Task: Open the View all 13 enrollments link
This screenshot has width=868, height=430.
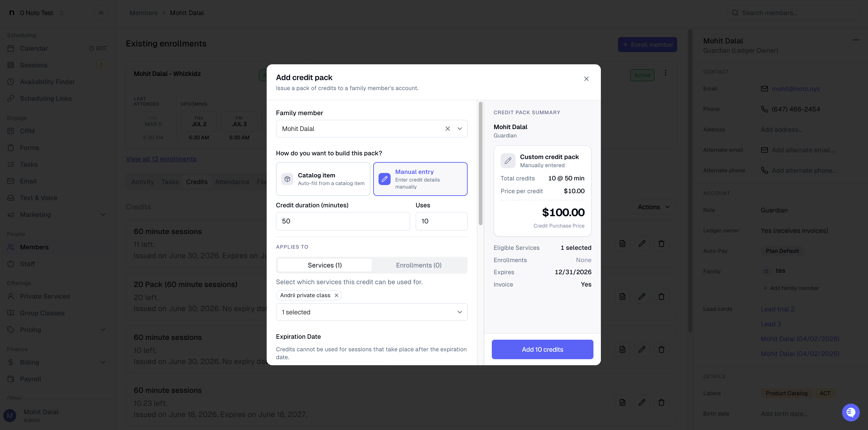Action: tap(161, 159)
